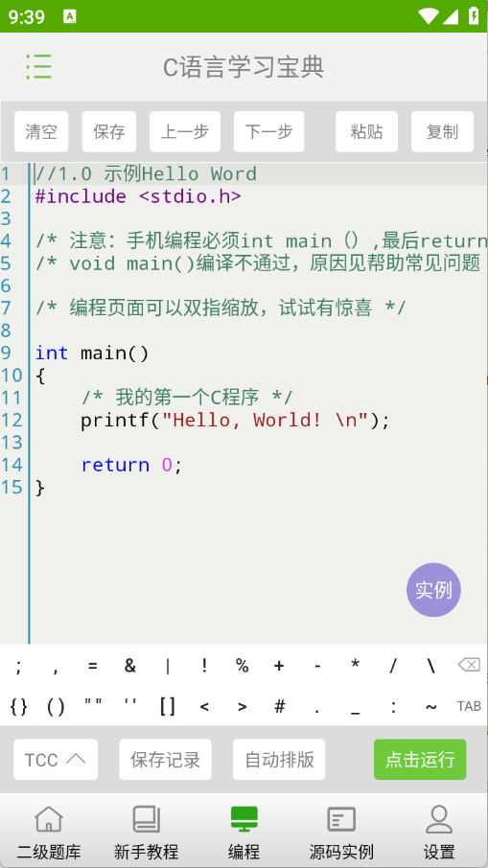488x868 pixels.
Task: Tap the title comment 示例Hello Word
Action: tap(146, 173)
